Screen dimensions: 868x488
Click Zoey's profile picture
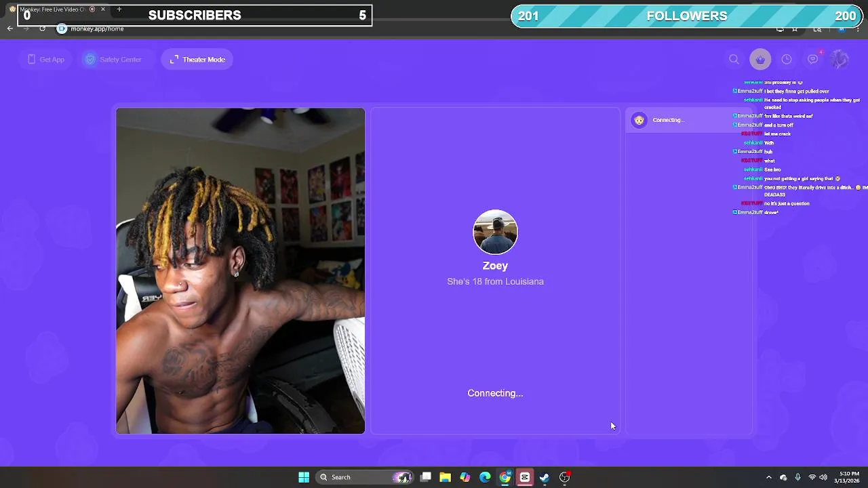tap(495, 232)
